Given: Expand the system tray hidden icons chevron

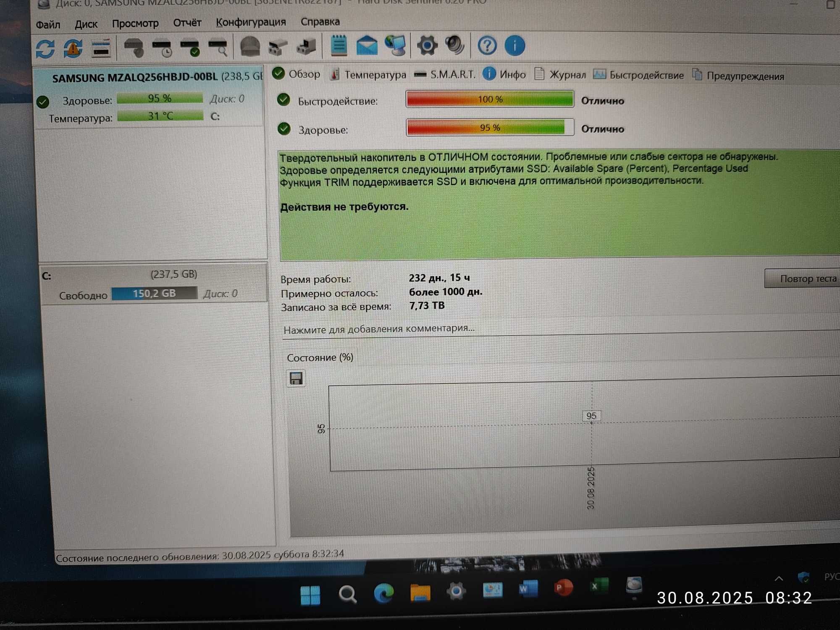Looking at the screenshot, I should pyautogui.click(x=778, y=578).
